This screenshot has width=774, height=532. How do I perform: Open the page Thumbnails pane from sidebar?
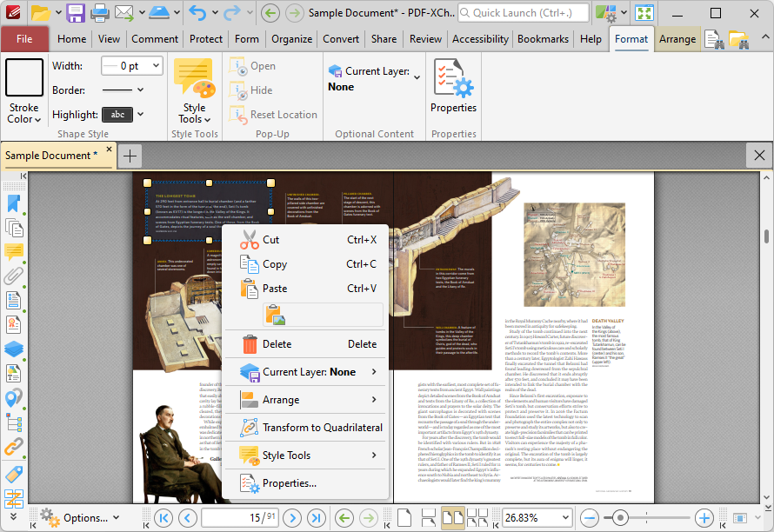[x=13, y=228]
